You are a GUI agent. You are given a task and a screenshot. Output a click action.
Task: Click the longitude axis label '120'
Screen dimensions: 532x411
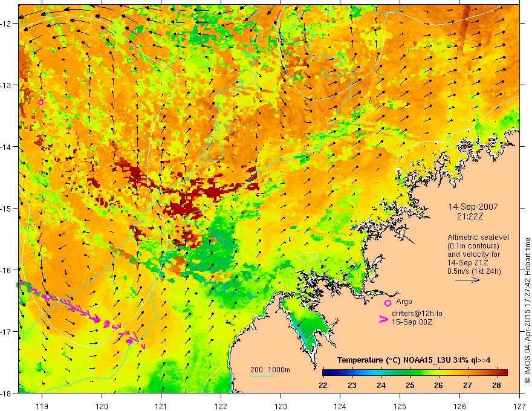(x=102, y=406)
